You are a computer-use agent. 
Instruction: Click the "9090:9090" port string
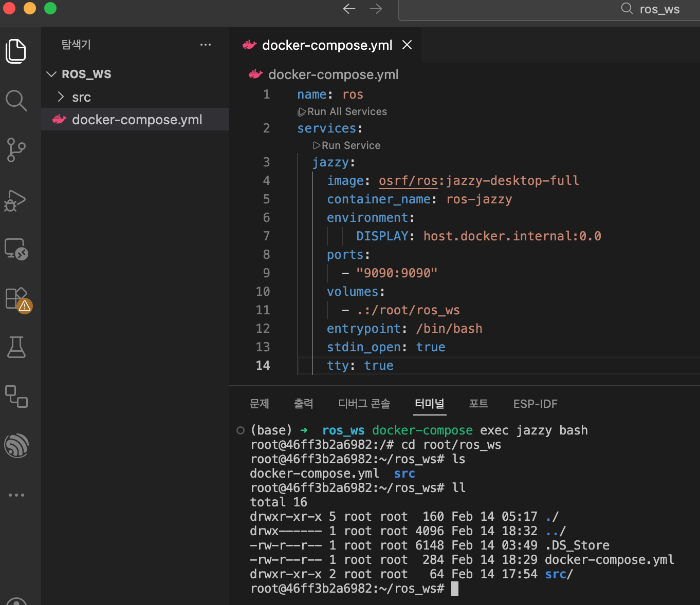coord(397,273)
